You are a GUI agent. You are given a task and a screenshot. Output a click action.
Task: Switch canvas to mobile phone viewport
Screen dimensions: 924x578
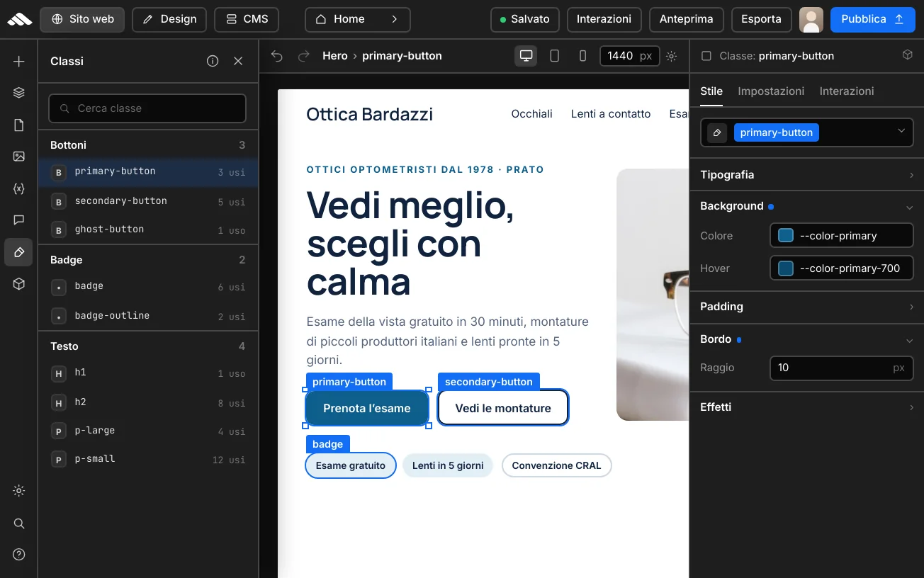[583, 56]
